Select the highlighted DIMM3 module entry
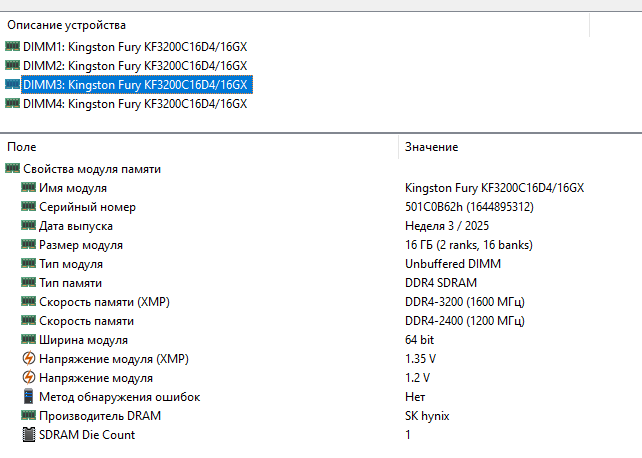Viewport: 642px width, 458px height. click(134, 84)
